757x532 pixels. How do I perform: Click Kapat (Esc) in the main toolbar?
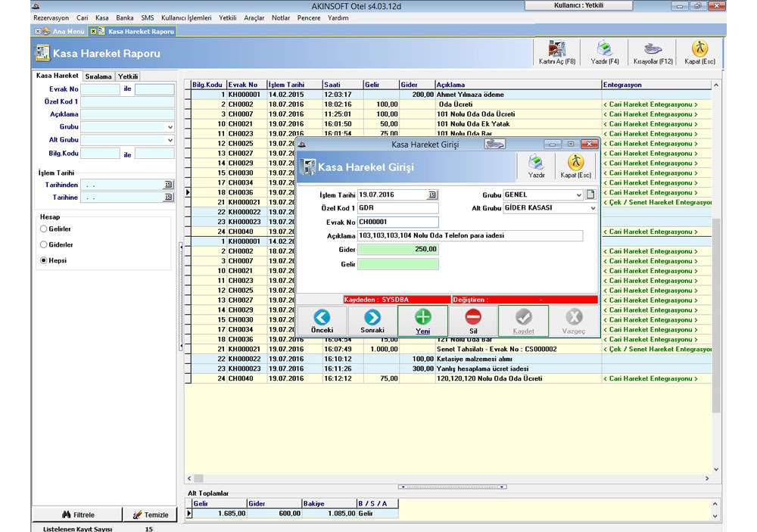699,53
